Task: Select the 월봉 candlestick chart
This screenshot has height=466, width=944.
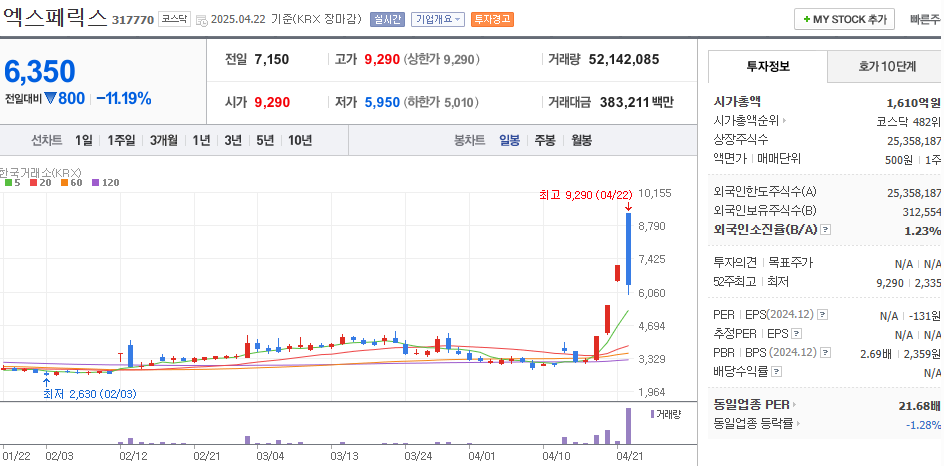Action: (x=581, y=141)
